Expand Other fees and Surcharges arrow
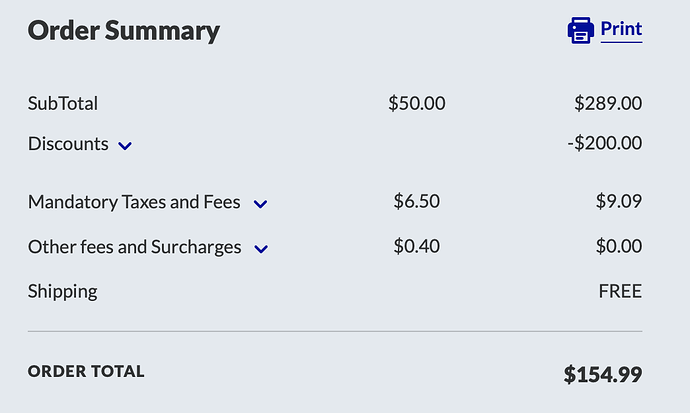Image resolution: width=690 pixels, height=413 pixels. click(x=261, y=248)
